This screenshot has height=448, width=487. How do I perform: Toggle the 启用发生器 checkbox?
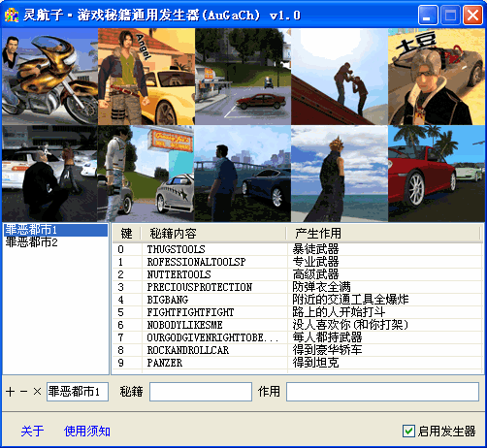point(408,432)
